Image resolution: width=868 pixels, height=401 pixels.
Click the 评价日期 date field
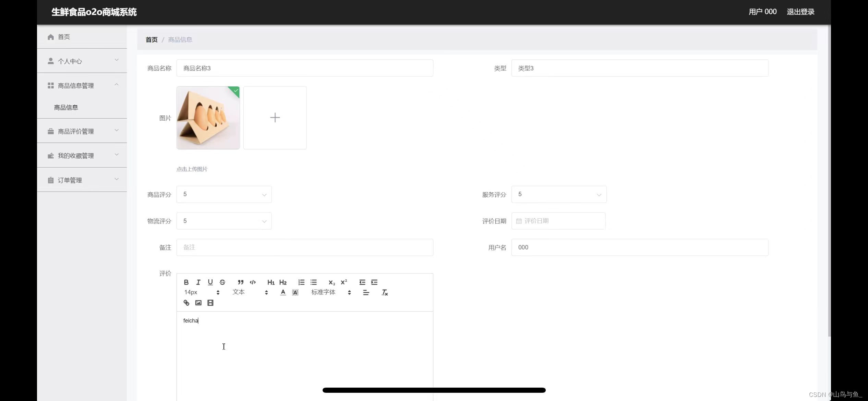tap(559, 221)
